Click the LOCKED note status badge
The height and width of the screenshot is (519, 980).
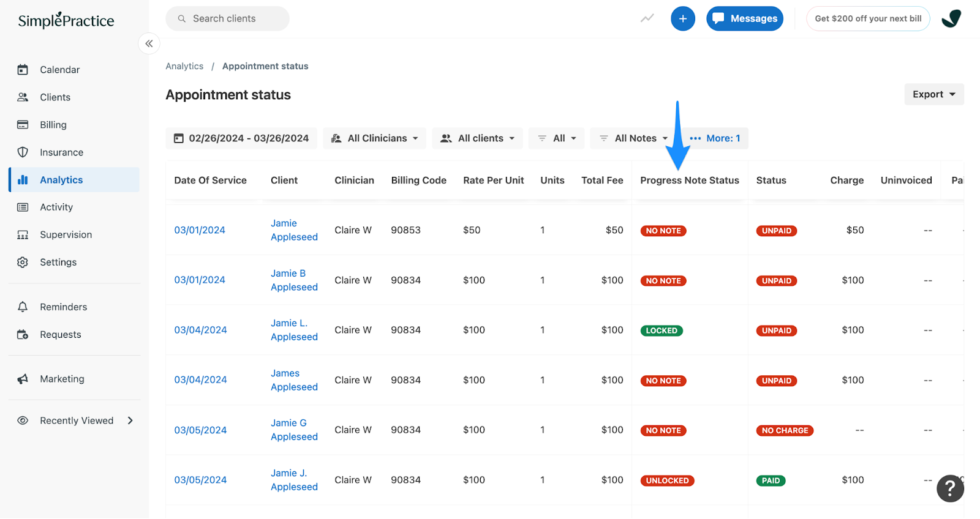coord(661,330)
